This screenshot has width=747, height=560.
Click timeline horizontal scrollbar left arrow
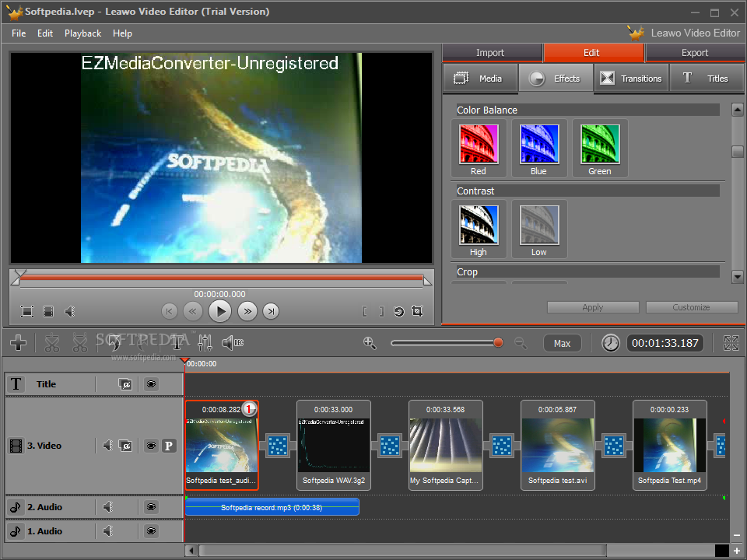pos(191,551)
